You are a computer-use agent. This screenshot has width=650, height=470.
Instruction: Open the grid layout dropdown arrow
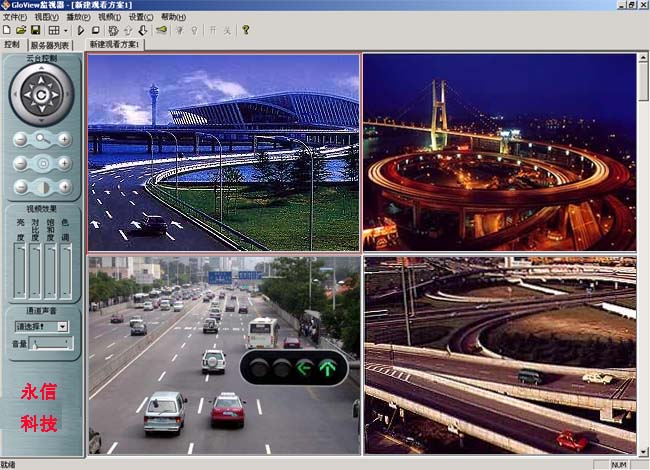pos(65,30)
